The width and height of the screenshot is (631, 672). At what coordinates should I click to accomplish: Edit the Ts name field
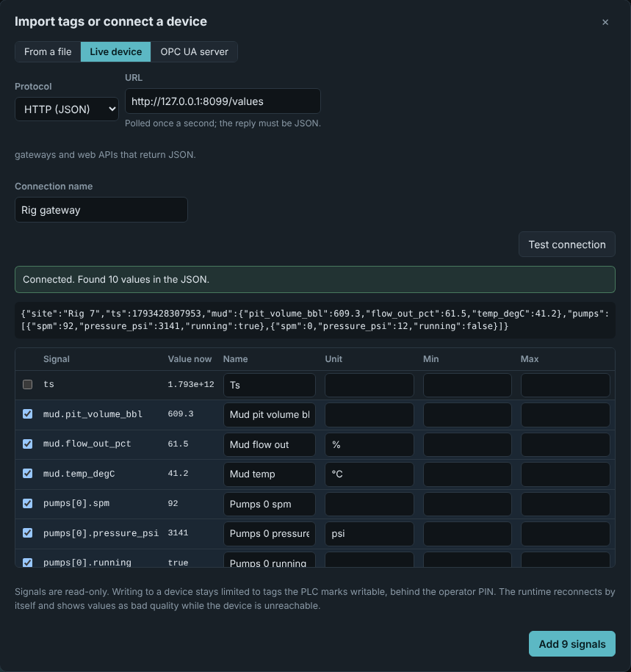[269, 385]
